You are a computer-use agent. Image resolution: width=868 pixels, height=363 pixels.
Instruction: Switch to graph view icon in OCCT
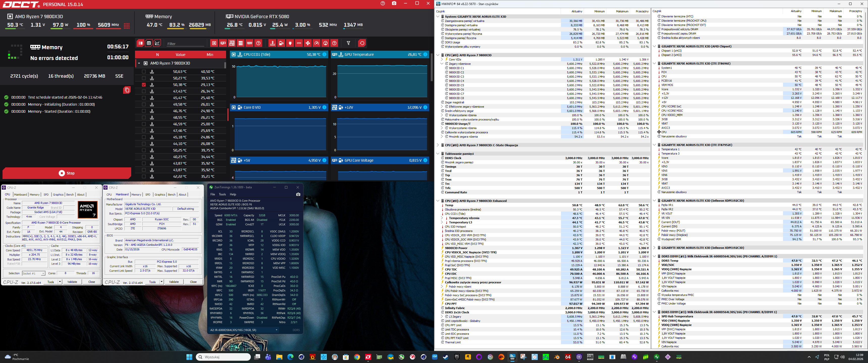(157, 43)
